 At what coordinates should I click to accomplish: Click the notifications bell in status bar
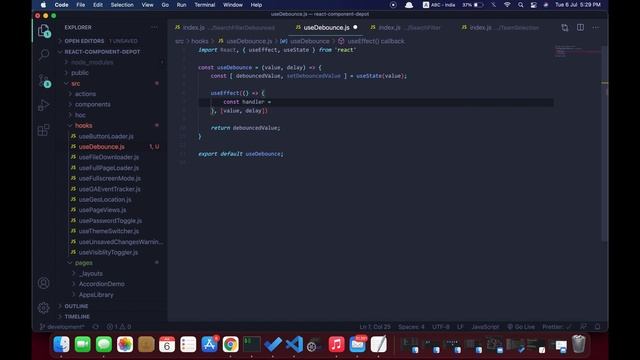[597, 327]
